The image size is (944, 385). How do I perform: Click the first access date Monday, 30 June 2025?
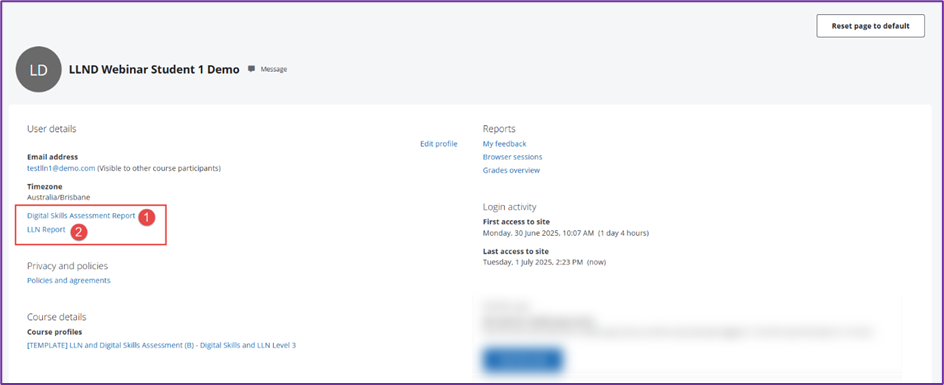click(538, 233)
